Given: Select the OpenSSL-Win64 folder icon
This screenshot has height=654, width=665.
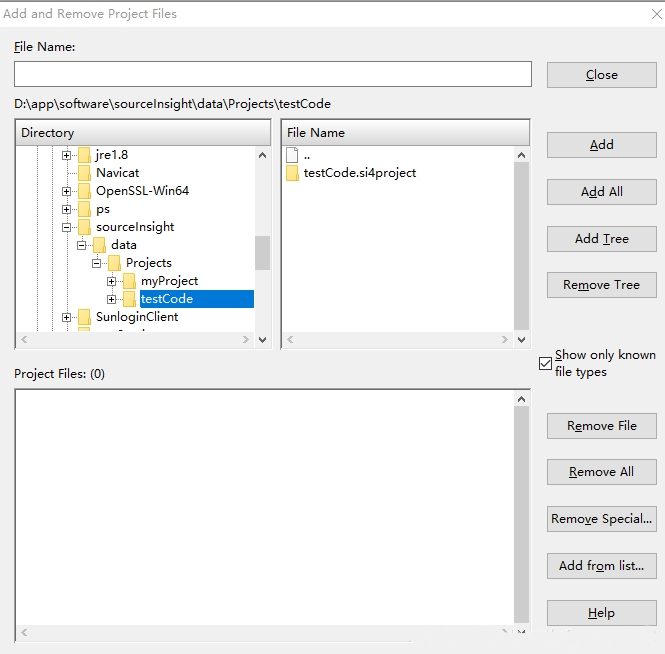Looking at the screenshot, I should [84, 191].
